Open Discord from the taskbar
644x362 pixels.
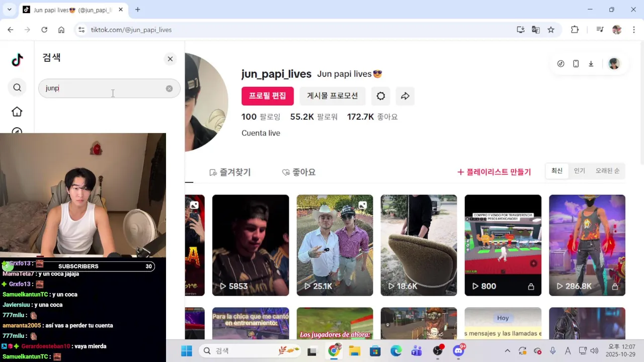coord(459,350)
